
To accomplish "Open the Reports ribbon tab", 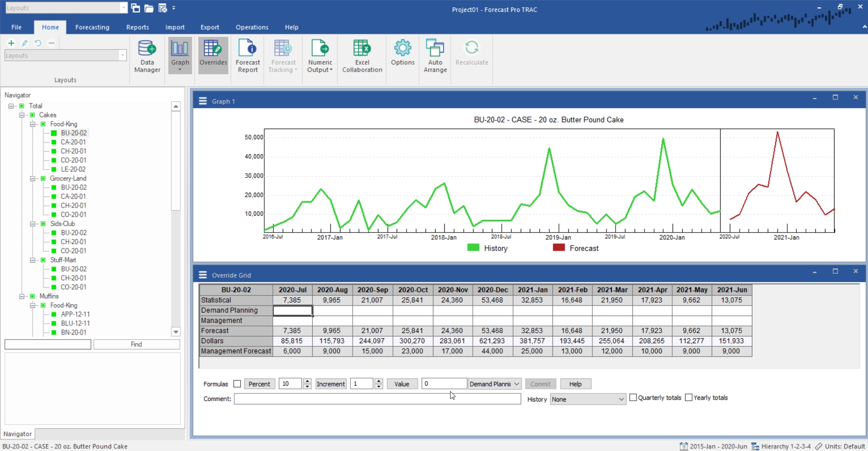I will tap(137, 27).
